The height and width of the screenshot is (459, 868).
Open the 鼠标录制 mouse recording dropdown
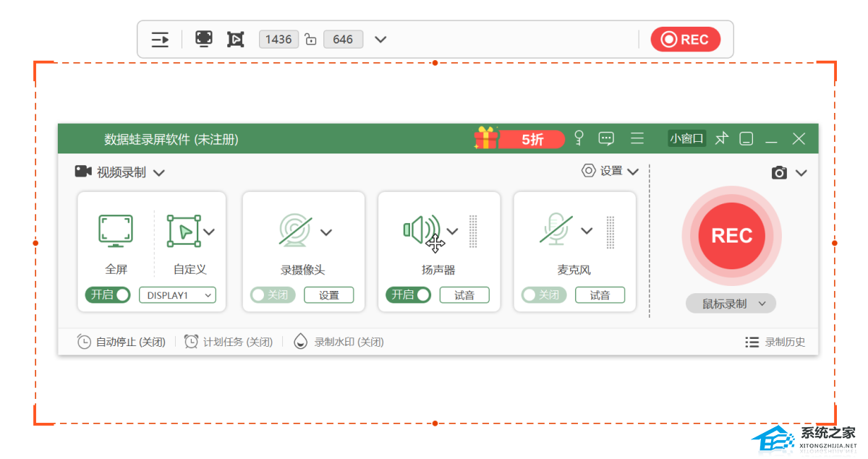click(x=731, y=304)
